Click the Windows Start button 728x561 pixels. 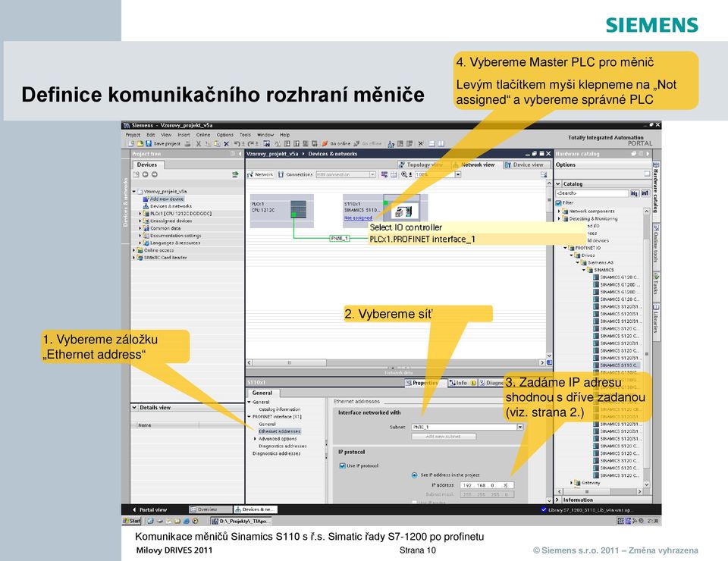point(132,521)
